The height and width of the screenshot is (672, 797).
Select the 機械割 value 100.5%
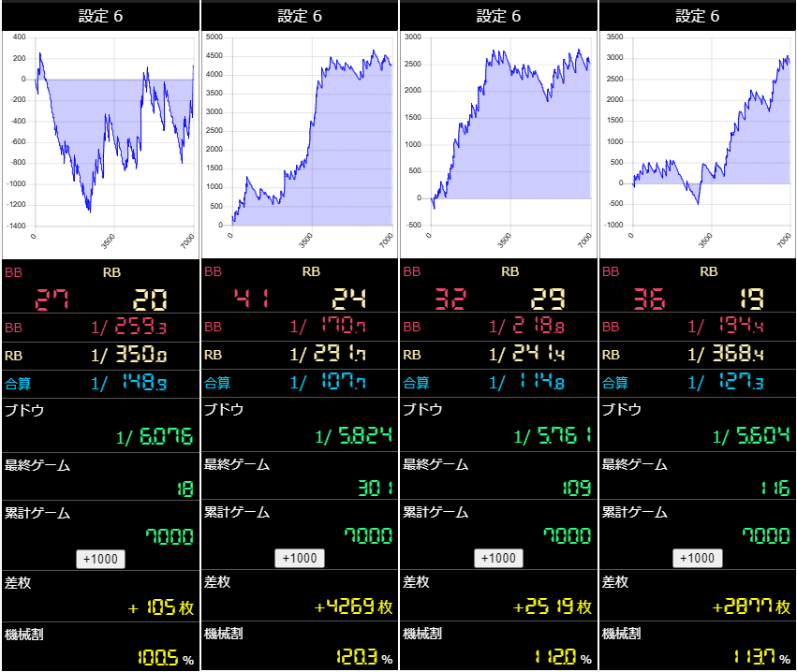point(166,658)
